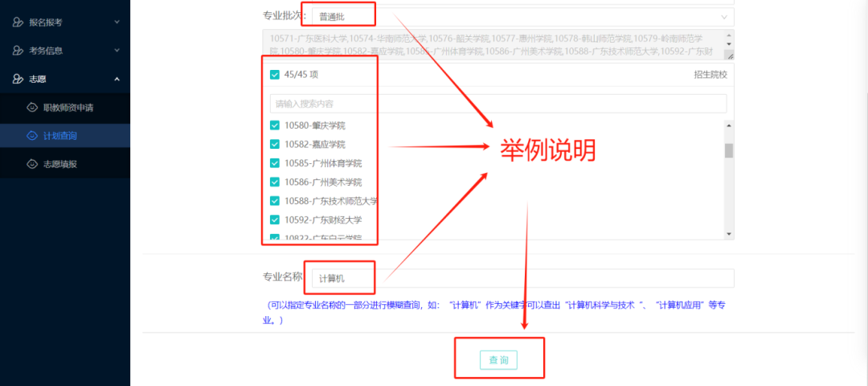Image resolution: width=868 pixels, height=386 pixels.
Task: Click the icon beside 计划查询
Action: pos(32,136)
